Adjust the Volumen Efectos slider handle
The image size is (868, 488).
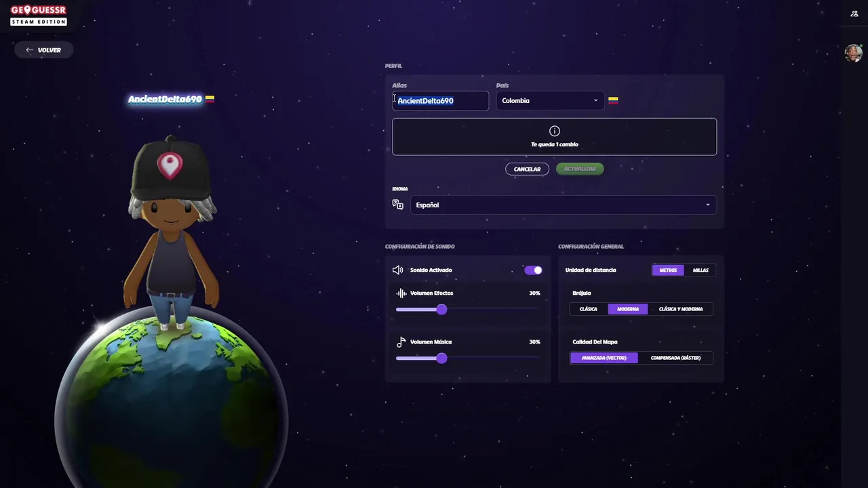441,309
